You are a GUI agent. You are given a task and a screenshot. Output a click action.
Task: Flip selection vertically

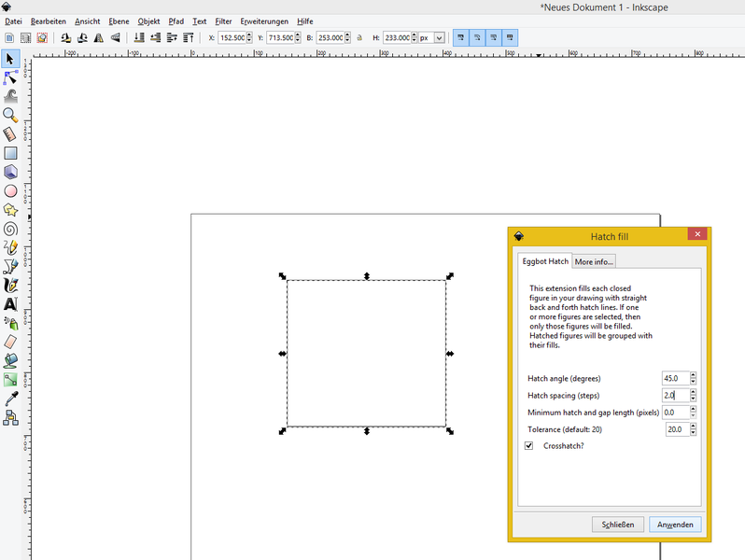[x=116, y=38]
